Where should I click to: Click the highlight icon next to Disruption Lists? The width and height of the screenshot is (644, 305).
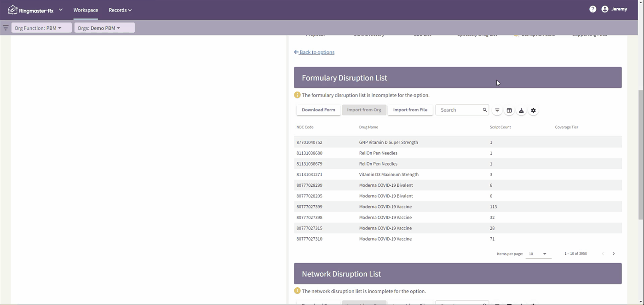(x=516, y=34)
